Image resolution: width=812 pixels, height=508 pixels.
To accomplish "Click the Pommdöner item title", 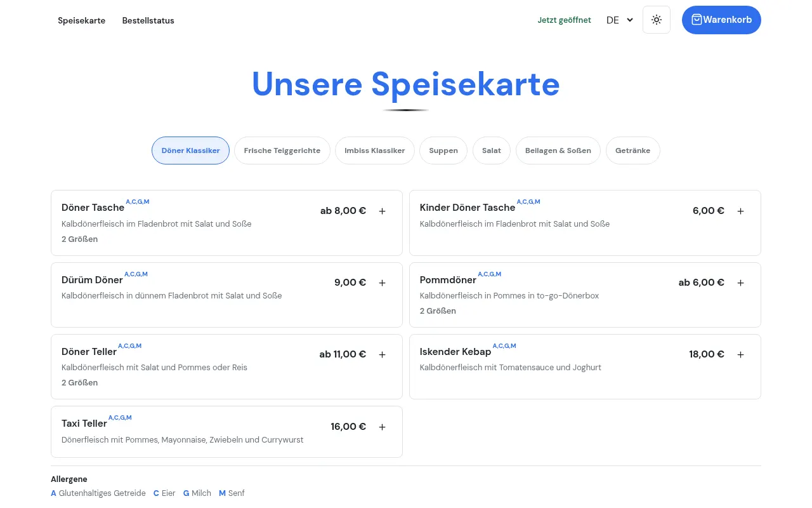I will point(448,280).
